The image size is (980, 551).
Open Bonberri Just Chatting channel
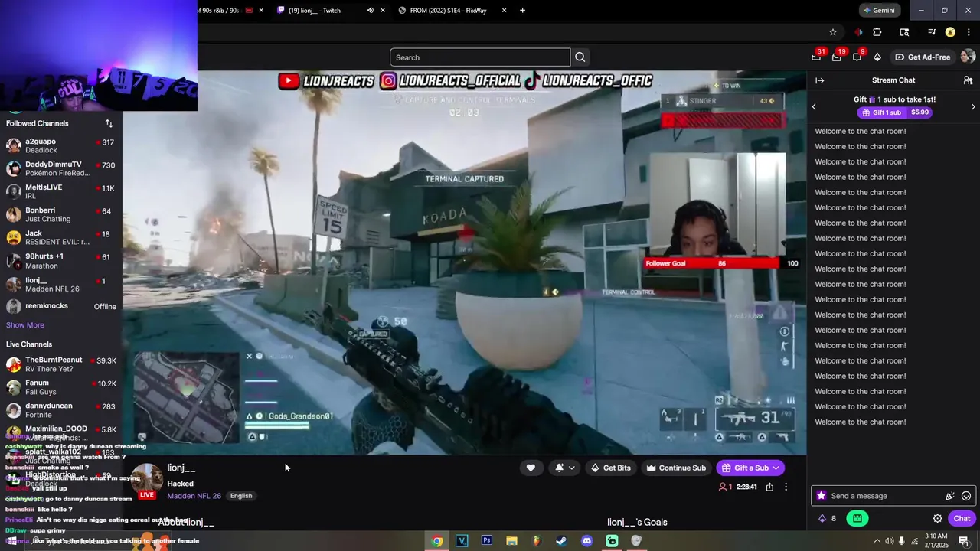click(61, 214)
